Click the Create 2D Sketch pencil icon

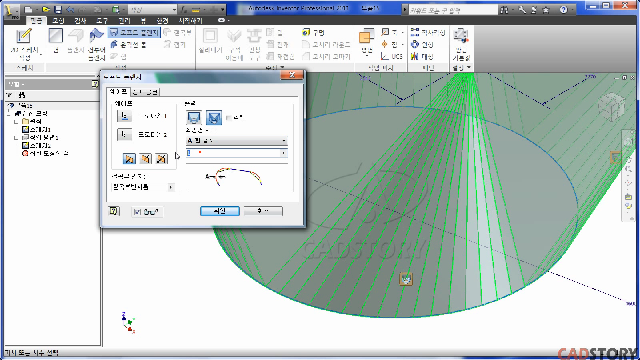pos(24,36)
